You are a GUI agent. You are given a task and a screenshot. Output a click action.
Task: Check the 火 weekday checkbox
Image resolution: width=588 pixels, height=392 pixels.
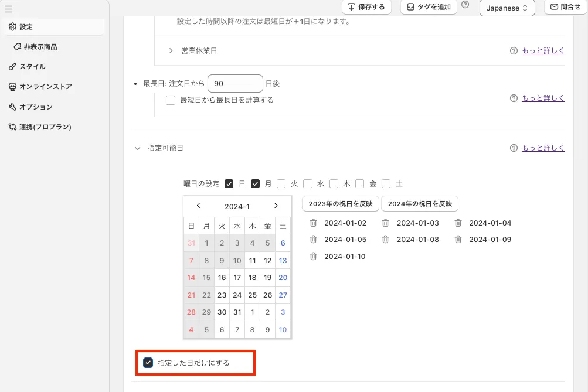[x=281, y=183]
